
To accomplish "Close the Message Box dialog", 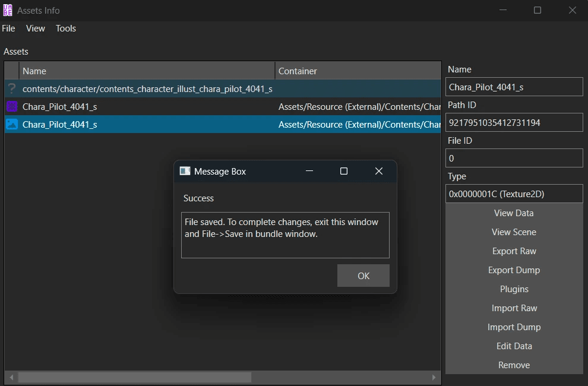I will click(x=379, y=171).
